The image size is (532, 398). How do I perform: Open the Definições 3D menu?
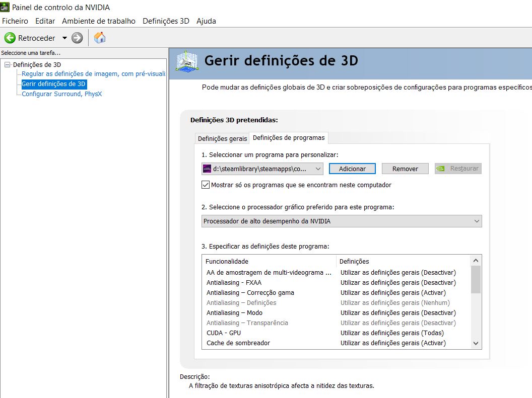click(166, 21)
